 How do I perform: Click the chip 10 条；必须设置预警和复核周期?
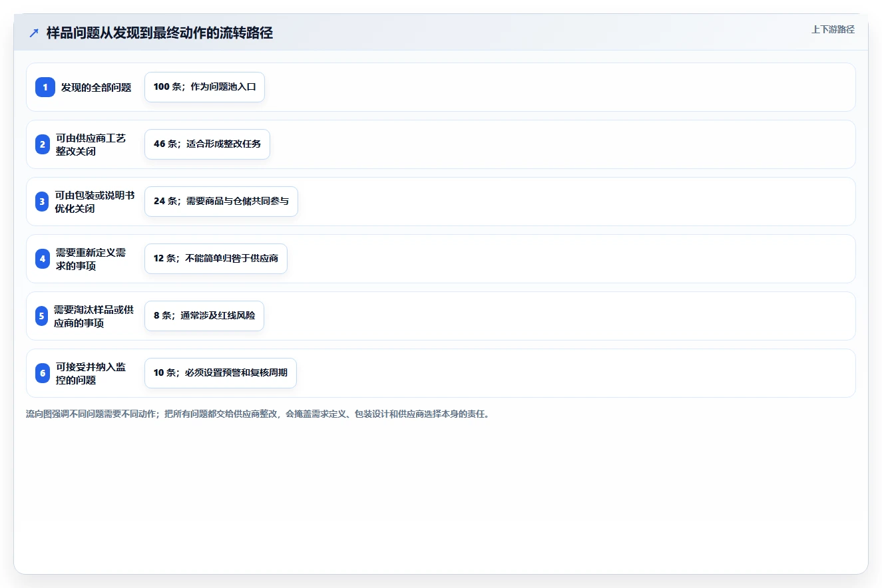click(x=220, y=373)
